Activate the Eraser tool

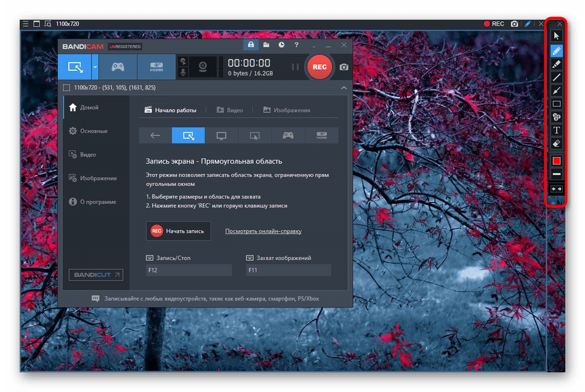click(556, 143)
